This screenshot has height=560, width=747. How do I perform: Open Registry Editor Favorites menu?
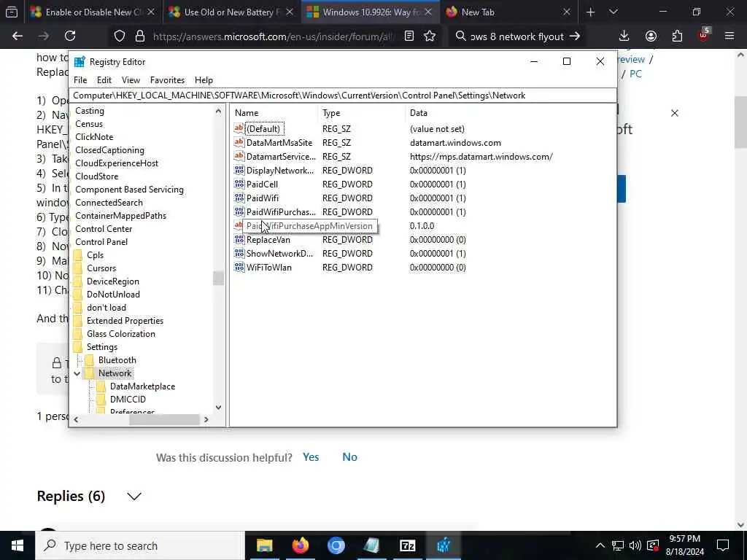(x=167, y=80)
